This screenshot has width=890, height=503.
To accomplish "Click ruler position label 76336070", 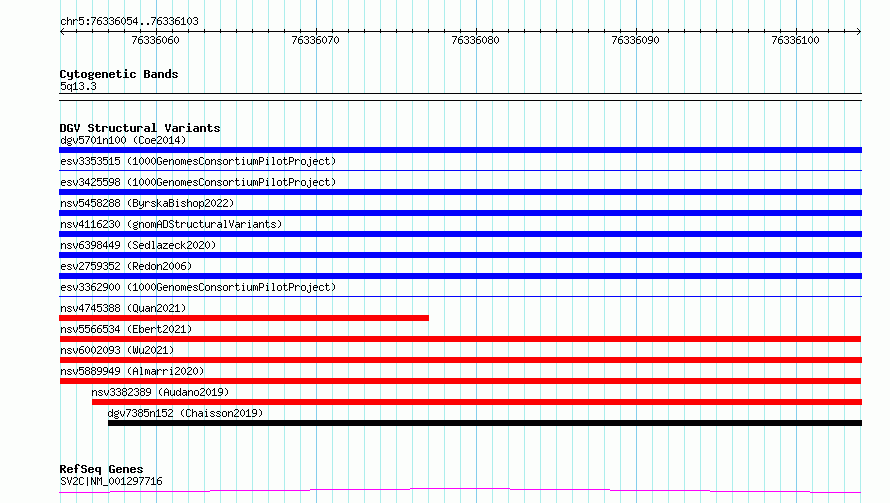I will coord(315,40).
